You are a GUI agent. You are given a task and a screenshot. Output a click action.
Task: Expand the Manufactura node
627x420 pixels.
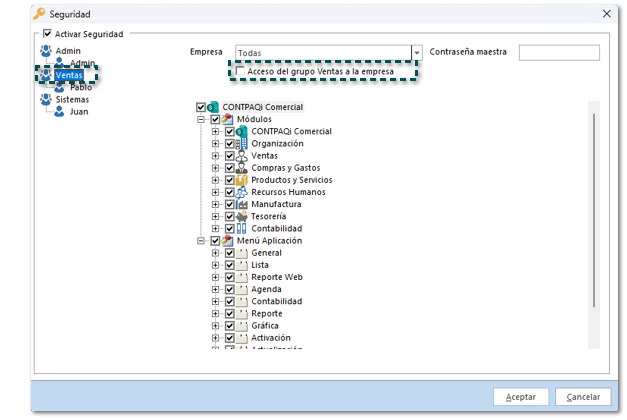click(x=215, y=204)
